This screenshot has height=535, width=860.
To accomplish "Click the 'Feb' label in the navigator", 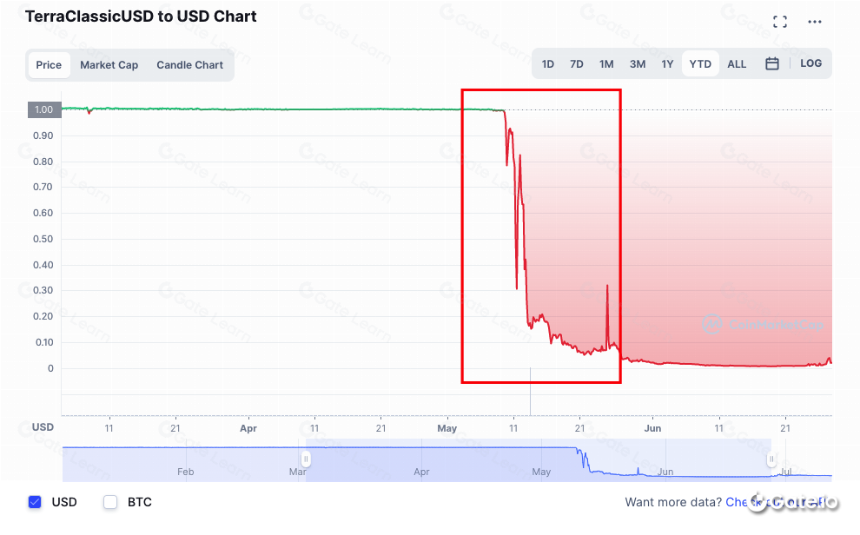I will point(185,471).
